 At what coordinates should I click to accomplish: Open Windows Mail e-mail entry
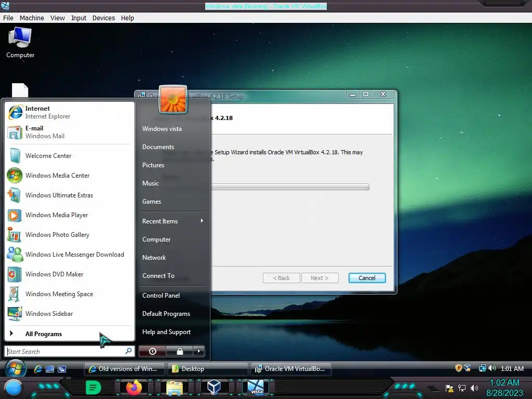click(70, 132)
